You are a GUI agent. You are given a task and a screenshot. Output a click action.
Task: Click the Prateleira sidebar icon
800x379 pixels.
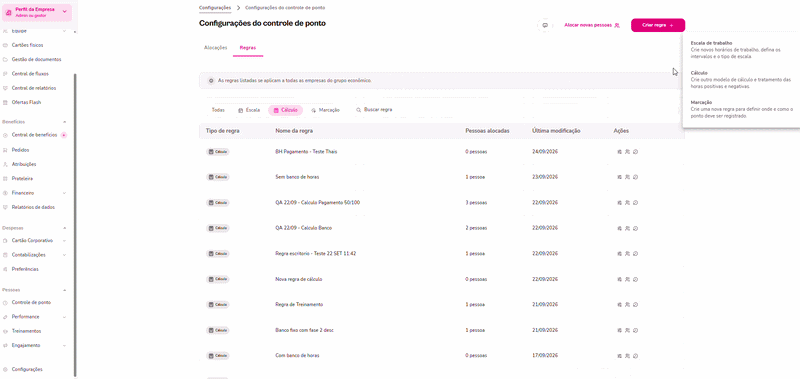pyautogui.click(x=5, y=179)
